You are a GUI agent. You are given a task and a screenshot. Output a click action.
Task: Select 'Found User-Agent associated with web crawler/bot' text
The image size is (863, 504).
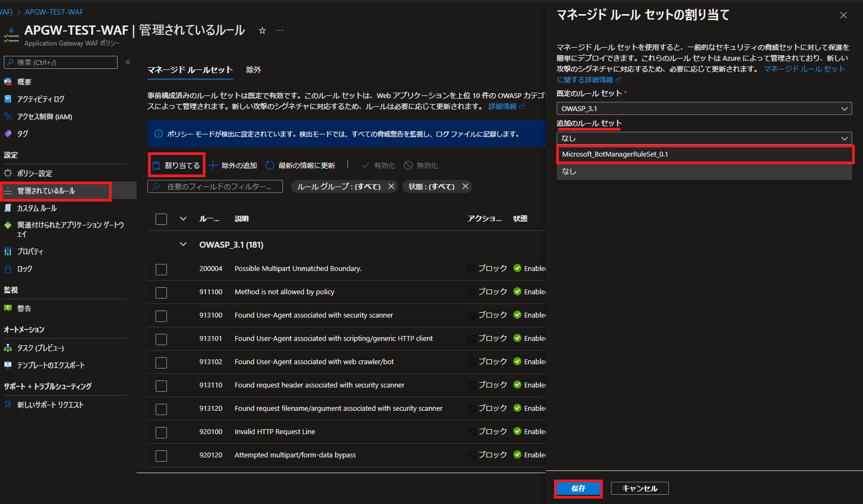point(314,361)
